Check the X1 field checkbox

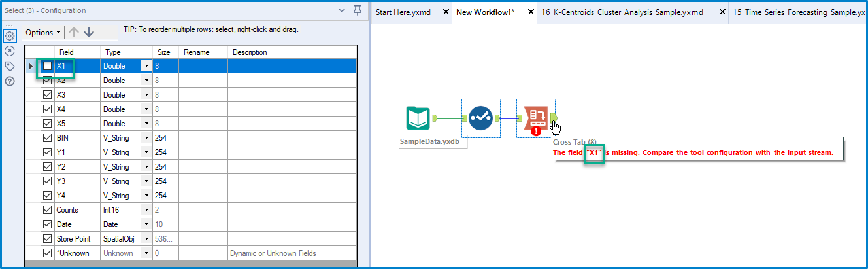(x=48, y=66)
